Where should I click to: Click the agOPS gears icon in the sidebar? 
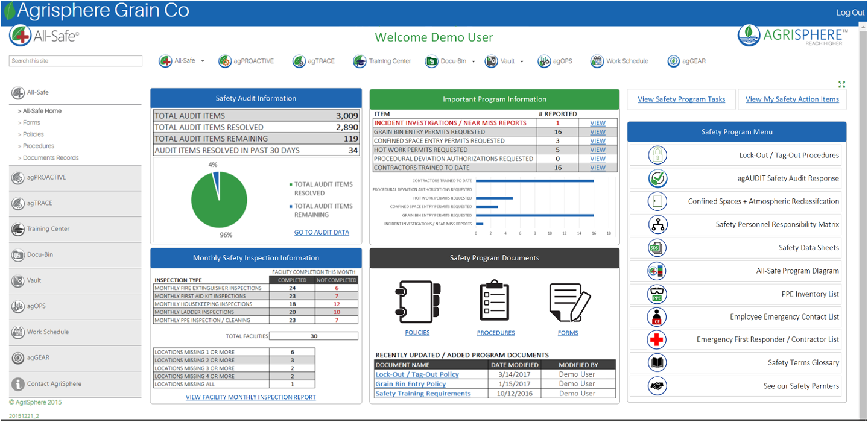18,306
